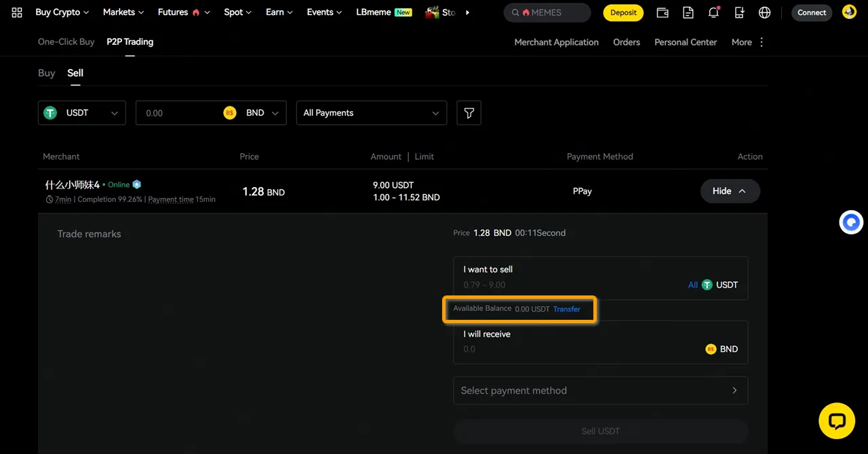868x454 pixels.
Task: Click the user avatar icon
Action: 849,12
